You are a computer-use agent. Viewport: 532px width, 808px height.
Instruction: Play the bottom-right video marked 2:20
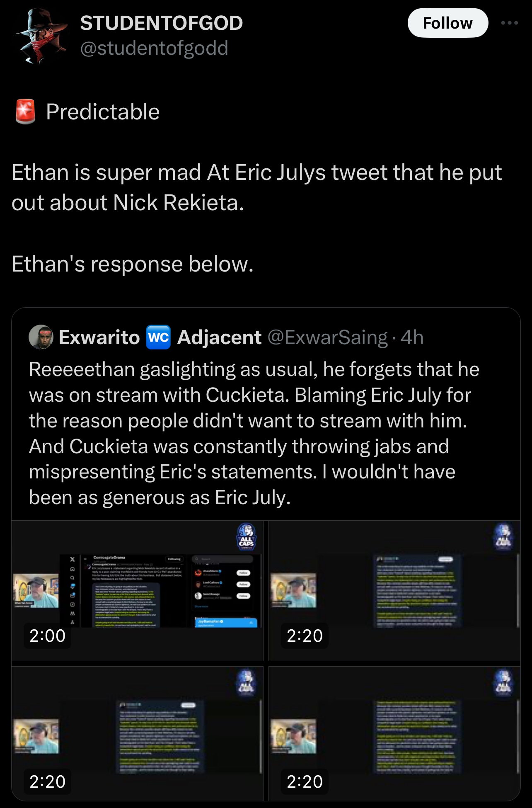pyautogui.click(x=394, y=733)
